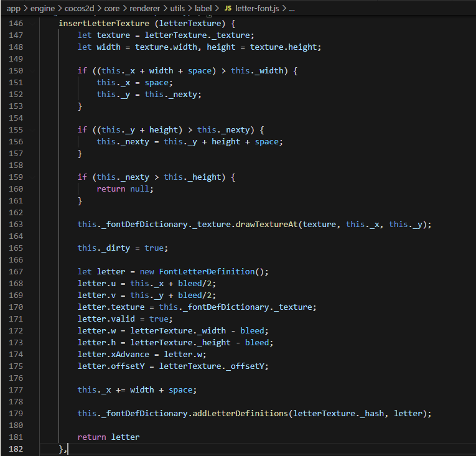Click the JS file icon in the breadcrumb
This screenshot has height=456, width=476.
228,8
